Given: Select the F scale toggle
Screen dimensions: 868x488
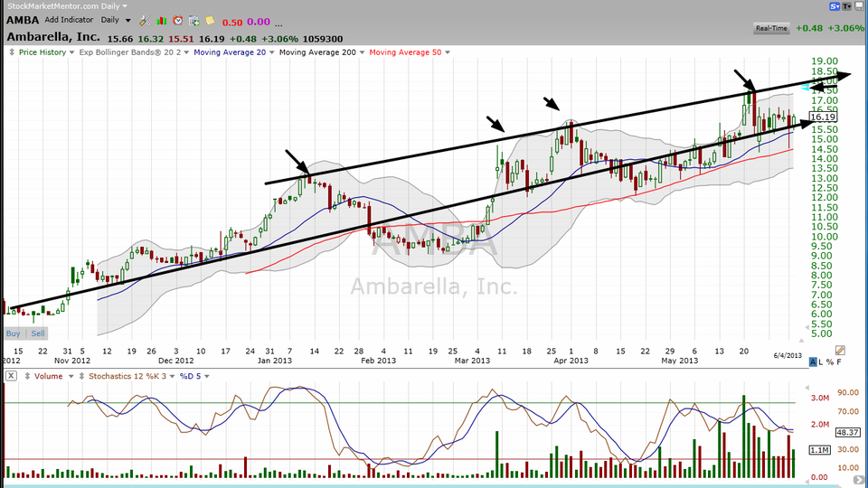Looking at the screenshot, I should 839,361.
